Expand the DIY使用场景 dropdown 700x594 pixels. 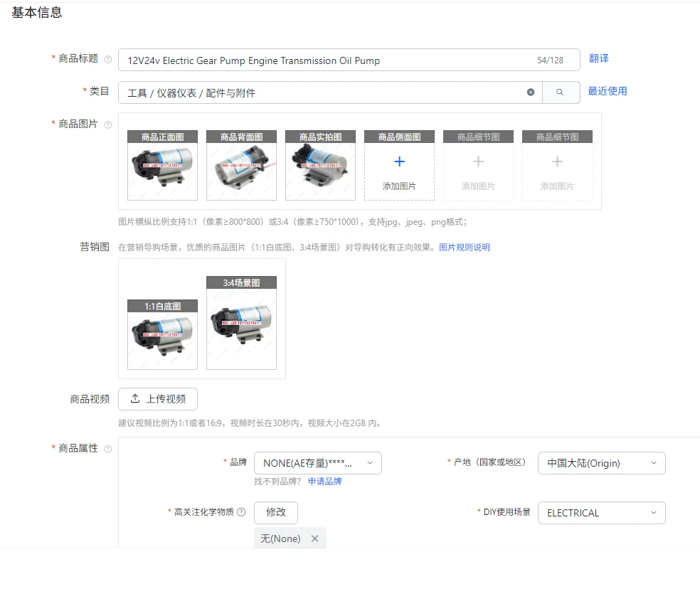coord(601,512)
